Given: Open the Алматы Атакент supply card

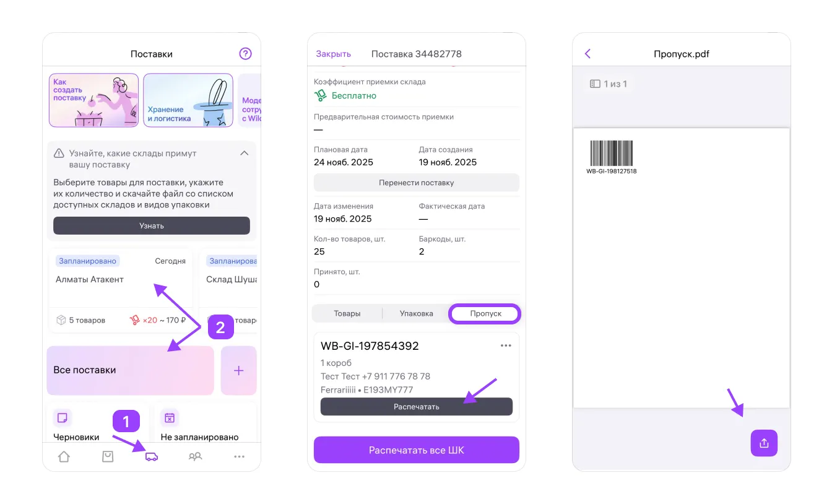Looking at the screenshot, I should [120, 286].
